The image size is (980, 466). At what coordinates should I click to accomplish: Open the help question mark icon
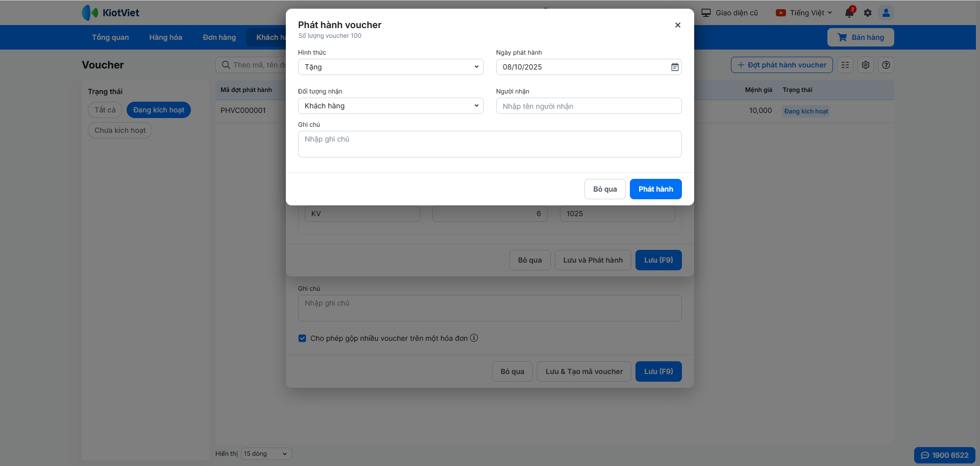[x=886, y=65]
